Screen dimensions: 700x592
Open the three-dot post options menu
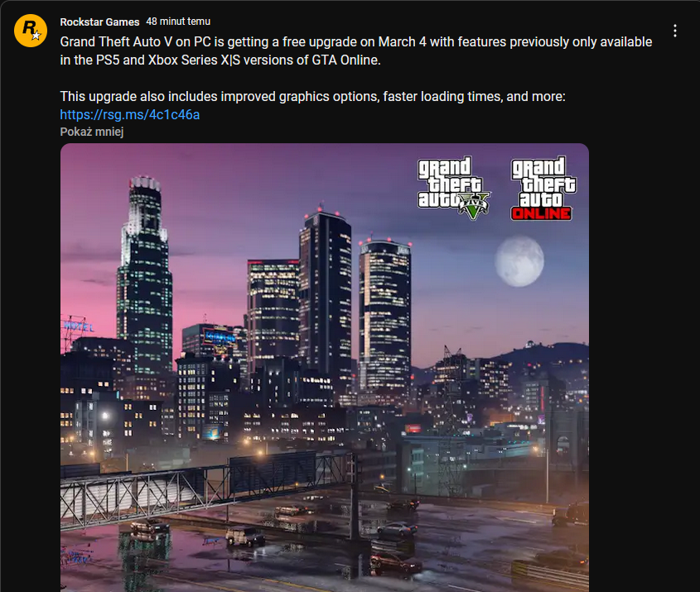[x=674, y=31]
